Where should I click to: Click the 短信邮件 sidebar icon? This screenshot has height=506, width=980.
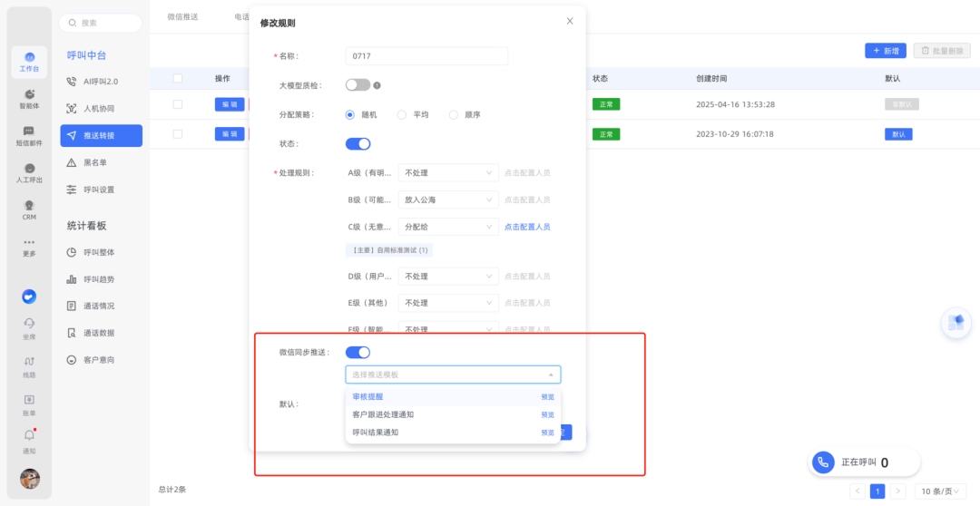click(29, 135)
